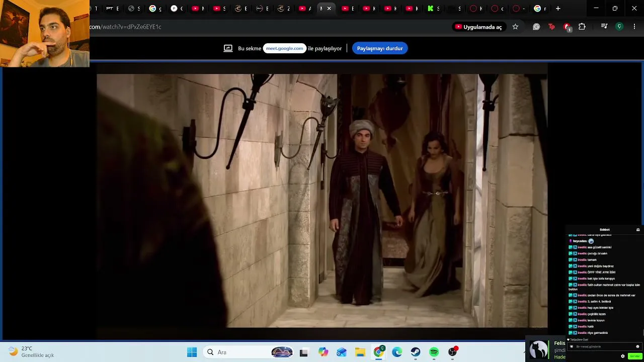
Task: Switch to the PT tab
Action: tap(112, 9)
